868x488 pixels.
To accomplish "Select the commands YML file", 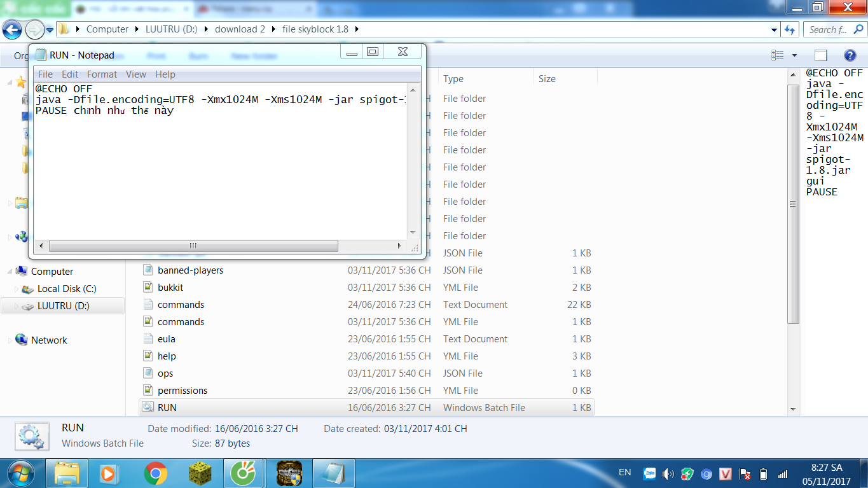I will point(367,322).
